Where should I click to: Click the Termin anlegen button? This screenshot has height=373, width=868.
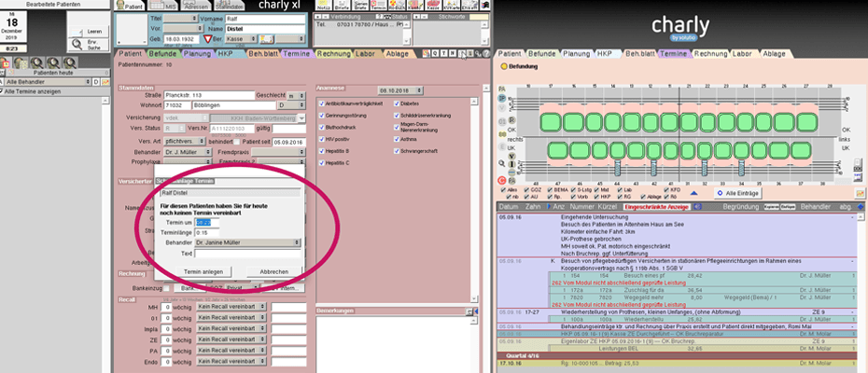click(203, 271)
